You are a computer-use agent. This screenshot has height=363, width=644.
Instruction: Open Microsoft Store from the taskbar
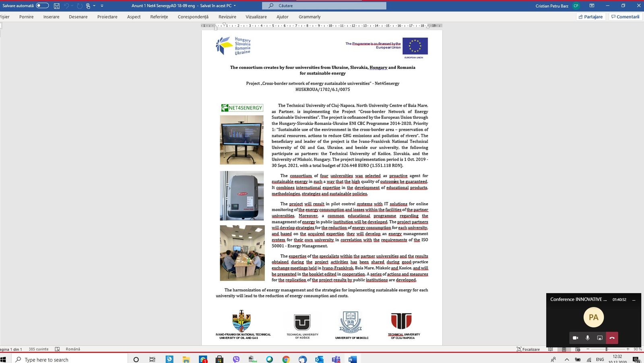[x=219, y=359]
